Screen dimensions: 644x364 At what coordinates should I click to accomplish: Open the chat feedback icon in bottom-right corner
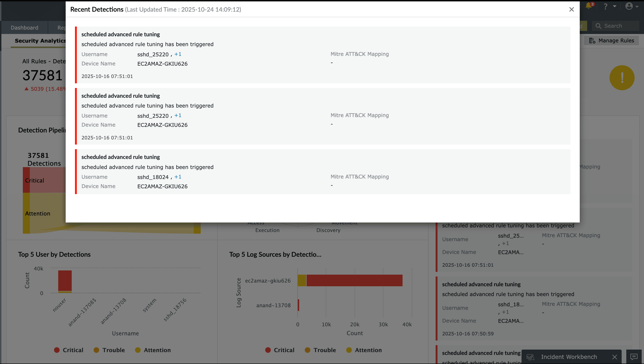click(x=634, y=357)
